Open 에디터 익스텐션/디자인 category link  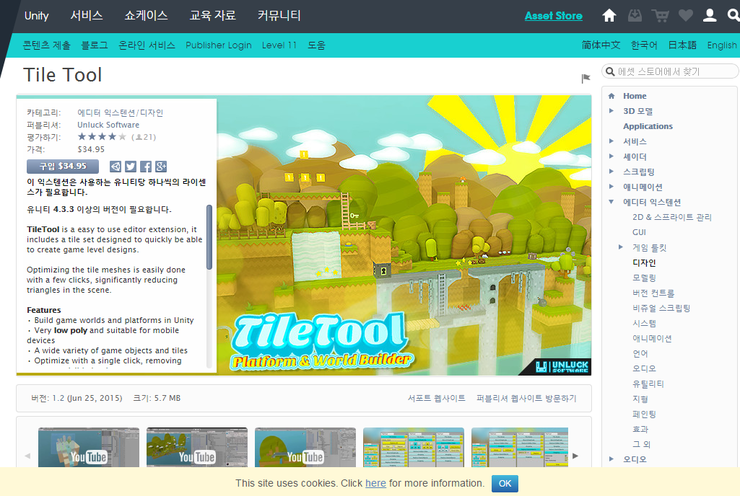click(120, 113)
